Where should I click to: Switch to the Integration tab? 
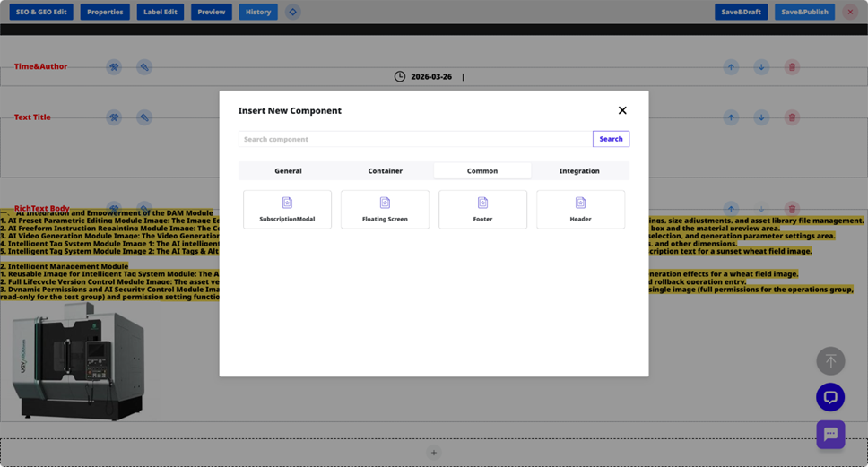pyautogui.click(x=579, y=171)
